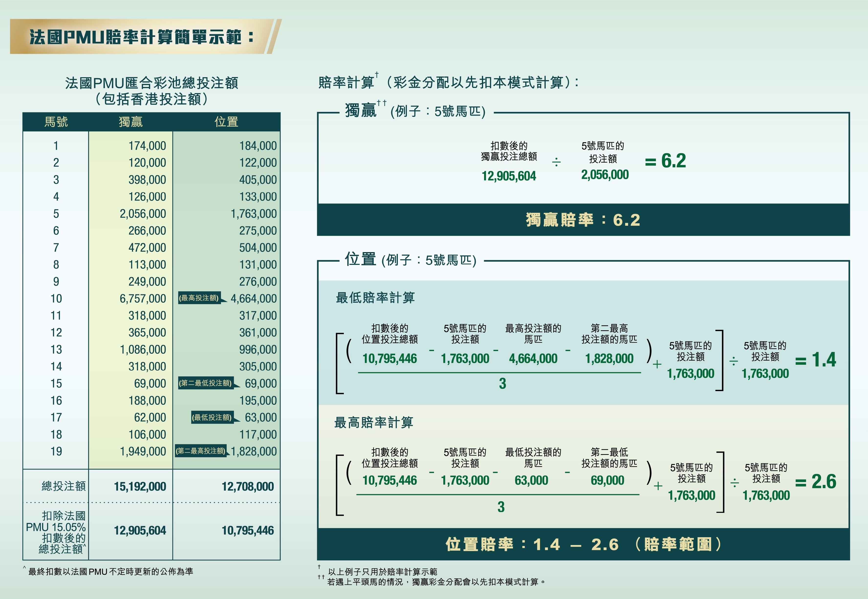The width and height of the screenshot is (868, 599).
Task: Click the 位置 column header in table
Action: point(226,122)
